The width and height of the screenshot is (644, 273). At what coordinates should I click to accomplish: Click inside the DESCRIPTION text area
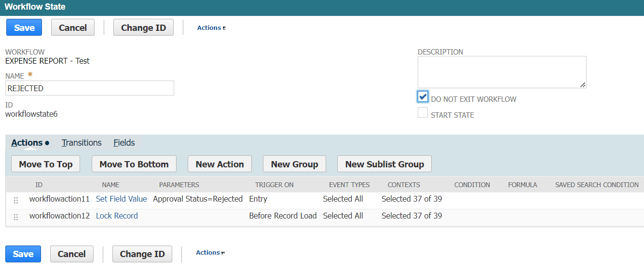tap(502, 72)
